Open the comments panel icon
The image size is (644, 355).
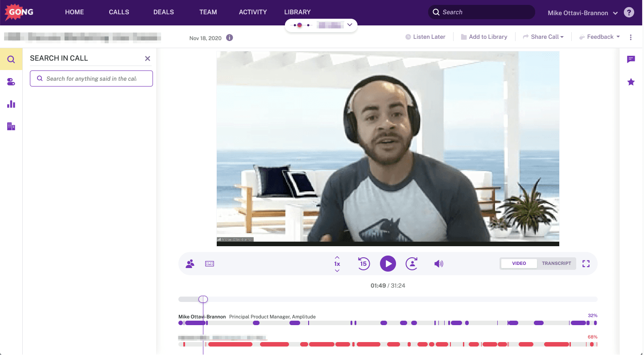[x=631, y=59]
